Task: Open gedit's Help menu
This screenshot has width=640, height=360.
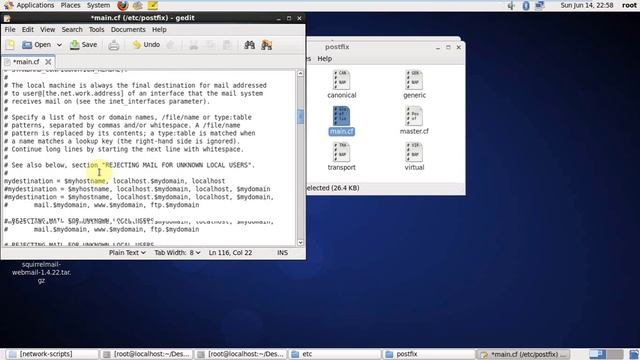Action: [x=159, y=29]
